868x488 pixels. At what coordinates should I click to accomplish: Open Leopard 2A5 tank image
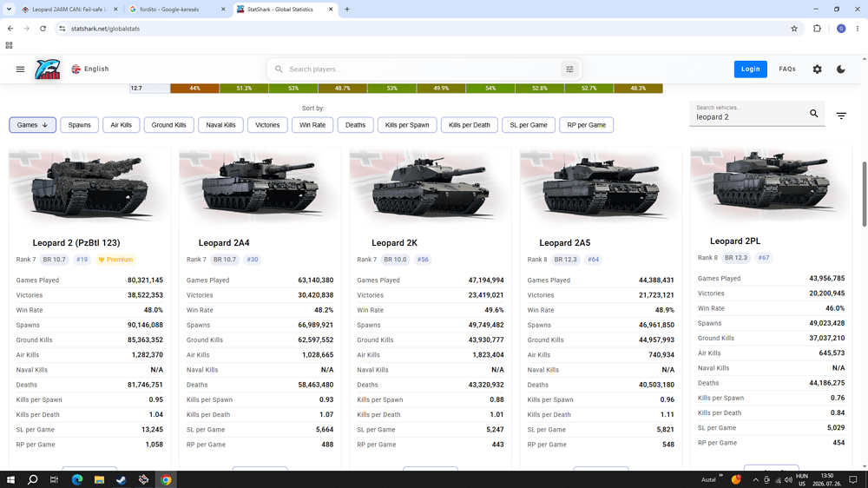click(601, 186)
